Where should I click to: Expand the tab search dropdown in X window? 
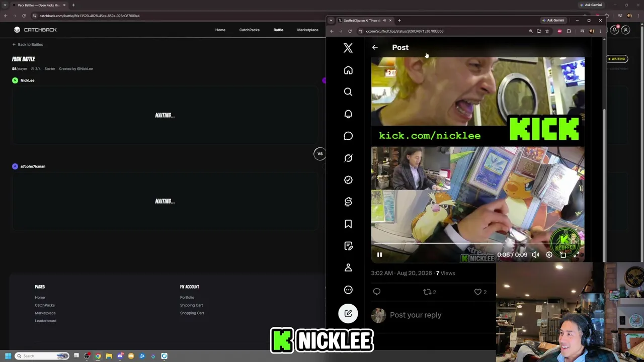[x=331, y=21]
